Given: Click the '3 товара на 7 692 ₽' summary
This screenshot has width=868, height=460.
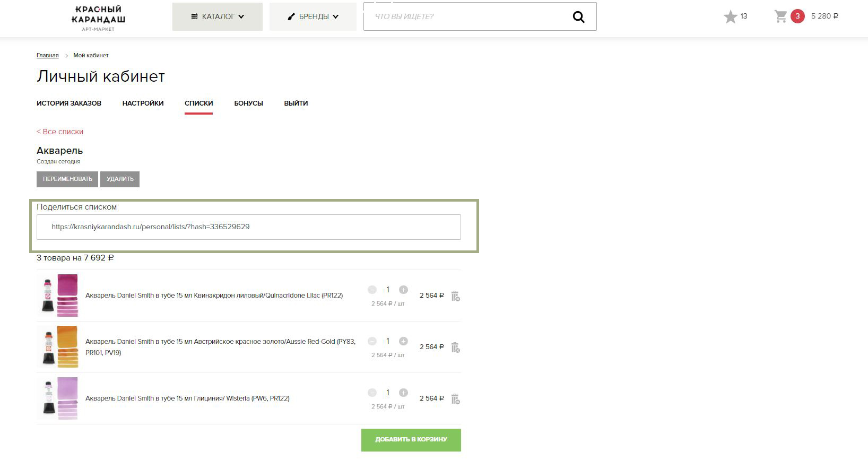Looking at the screenshot, I should click(x=75, y=258).
